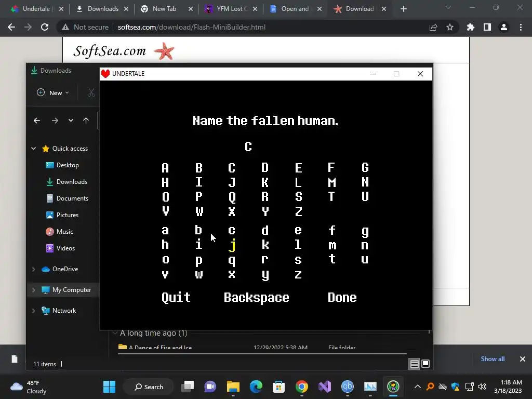Open the New dropdown in File Explorer

click(x=53, y=92)
